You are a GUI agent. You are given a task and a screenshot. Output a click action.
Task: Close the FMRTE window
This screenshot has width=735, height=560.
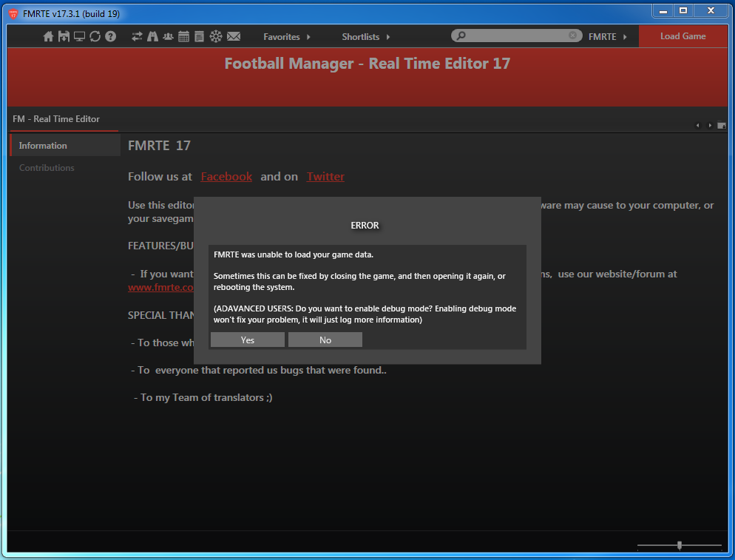(711, 11)
